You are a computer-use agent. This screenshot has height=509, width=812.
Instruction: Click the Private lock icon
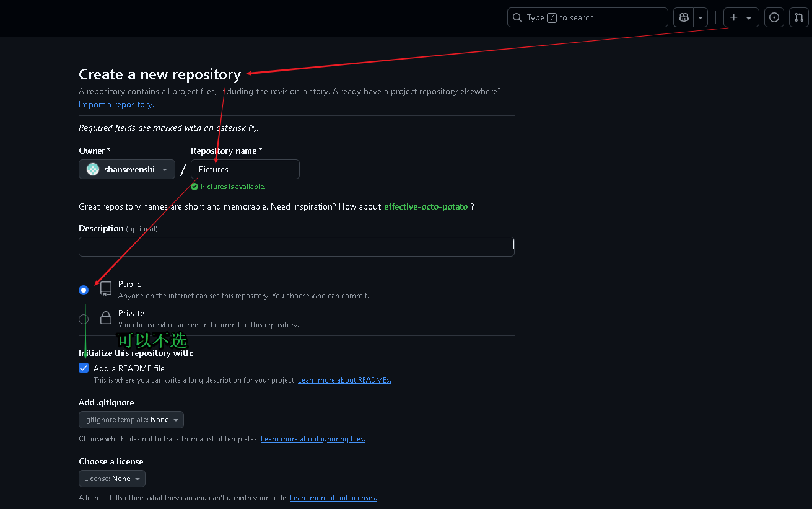pos(106,317)
